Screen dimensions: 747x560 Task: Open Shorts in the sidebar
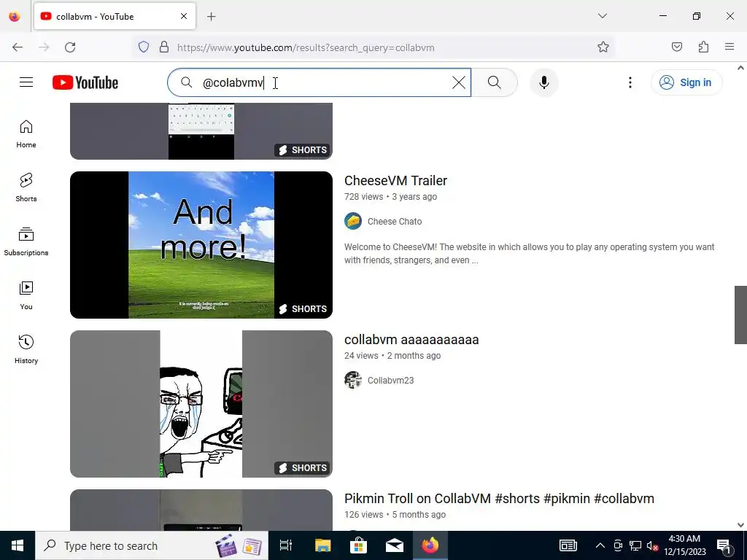[26, 187]
